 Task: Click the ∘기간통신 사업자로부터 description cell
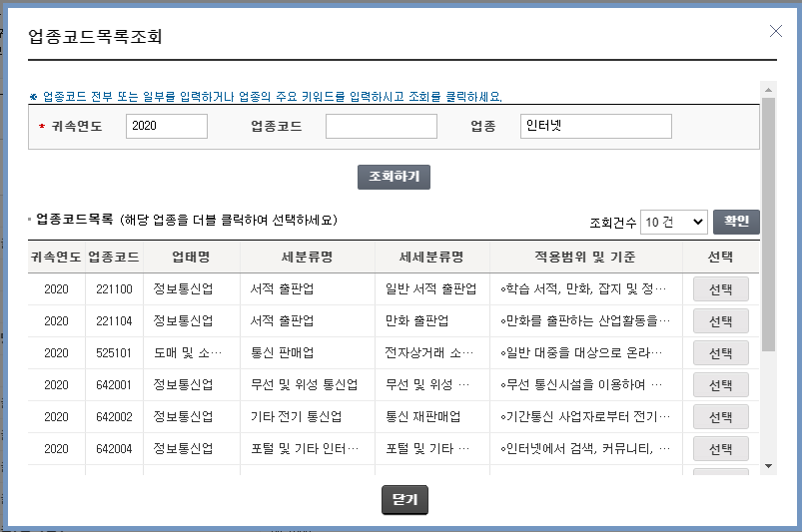(584, 416)
